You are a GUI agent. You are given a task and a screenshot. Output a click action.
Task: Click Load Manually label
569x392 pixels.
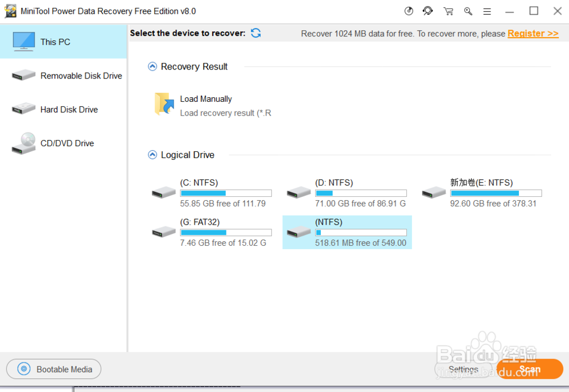click(206, 99)
